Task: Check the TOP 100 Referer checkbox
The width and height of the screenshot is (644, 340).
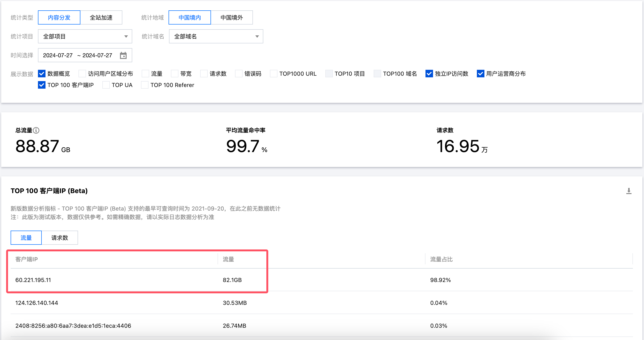Action: 145,85
